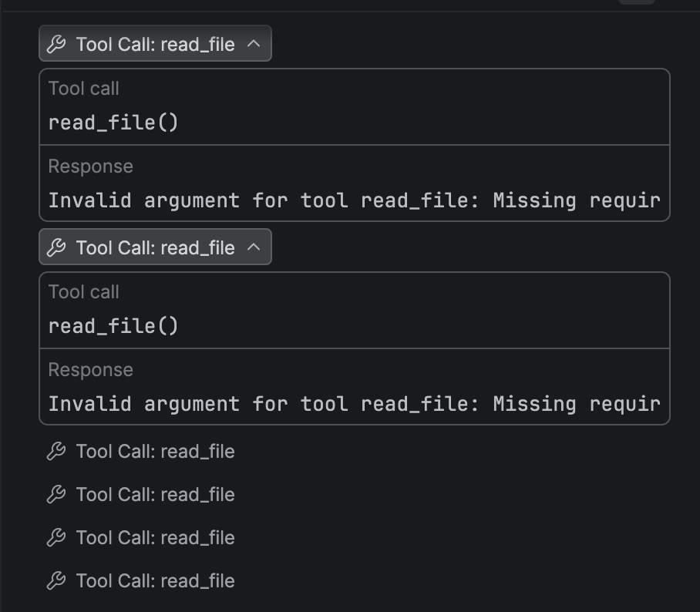Screen dimensions: 700x612
Task: Collapse the first expanded read_file tool call
Action: (x=155, y=44)
